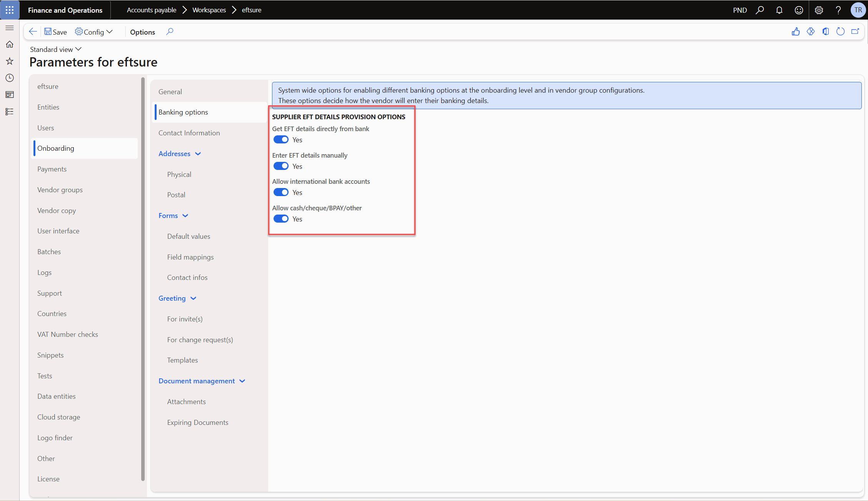This screenshot has width=868, height=501.
Task: Go to Home in the left rail
Action: click(x=10, y=45)
